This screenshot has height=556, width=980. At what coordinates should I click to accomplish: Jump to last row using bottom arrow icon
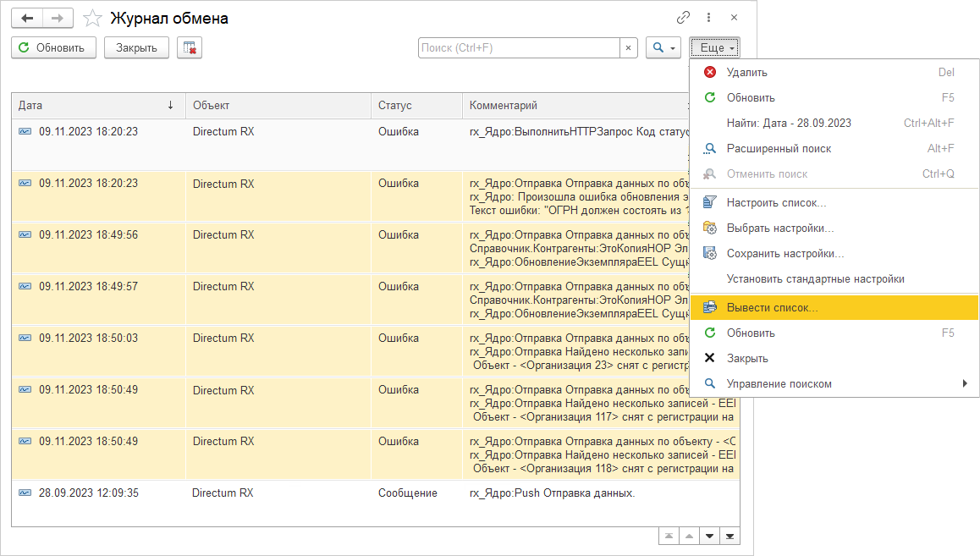pos(729,536)
